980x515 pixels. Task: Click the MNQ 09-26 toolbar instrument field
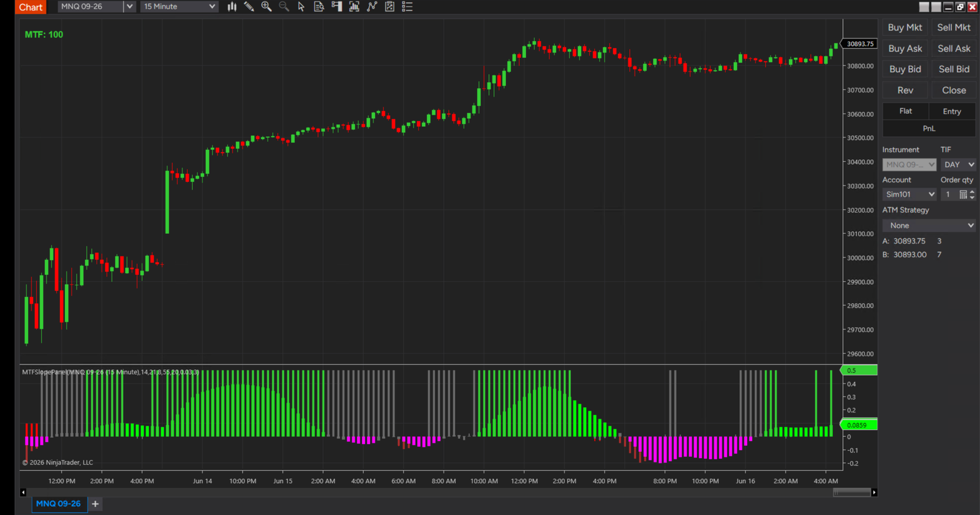tap(91, 7)
